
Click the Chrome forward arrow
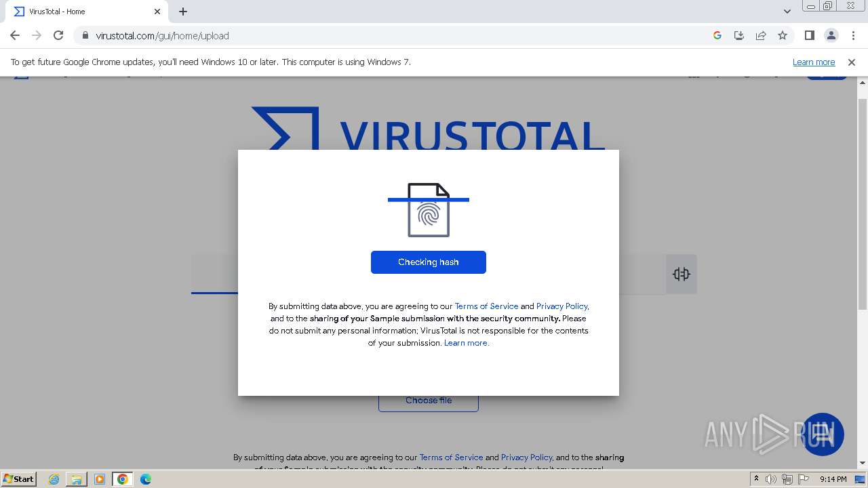[x=37, y=36]
